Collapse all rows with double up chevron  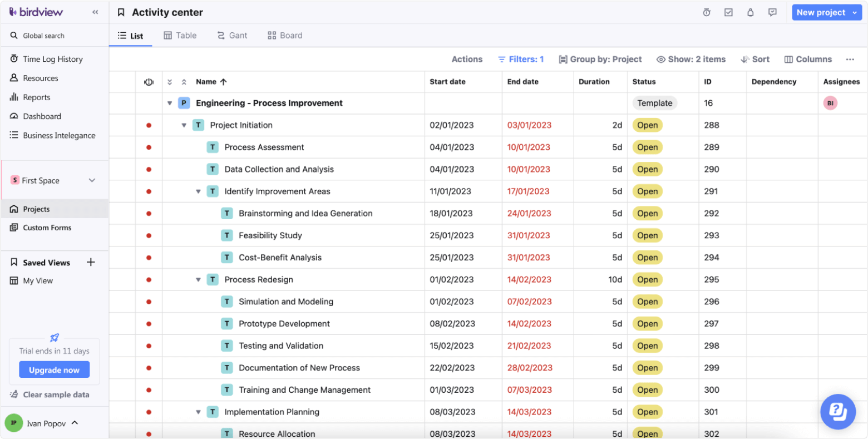click(184, 82)
